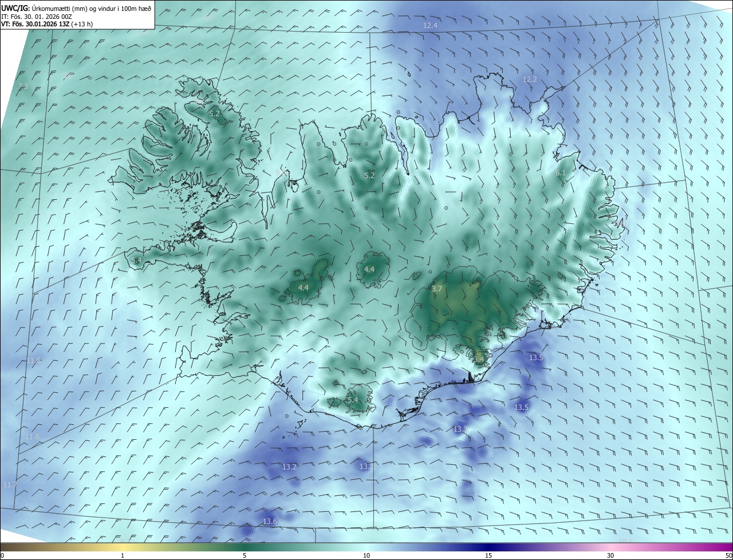Screen dimensions: 733x560
Task: Click the 10 tick on the color scale
Action: click(x=366, y=555)
